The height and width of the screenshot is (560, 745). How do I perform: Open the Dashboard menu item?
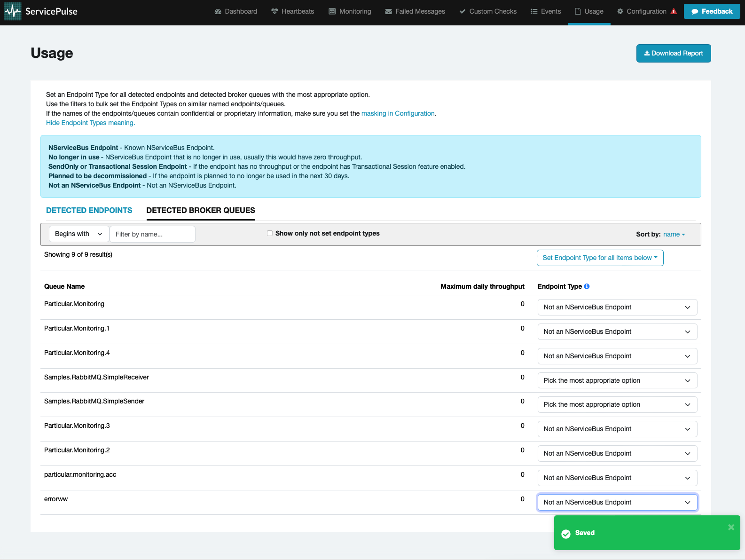click(x=236, y=11)
